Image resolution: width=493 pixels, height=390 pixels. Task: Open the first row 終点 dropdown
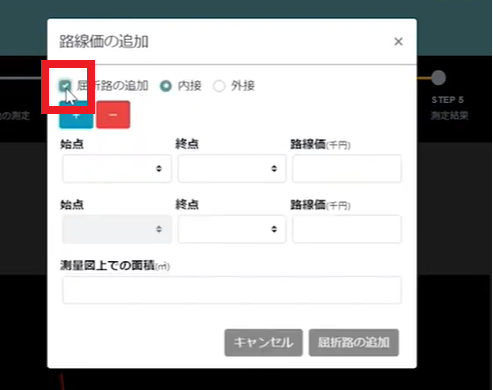point(232,168)
